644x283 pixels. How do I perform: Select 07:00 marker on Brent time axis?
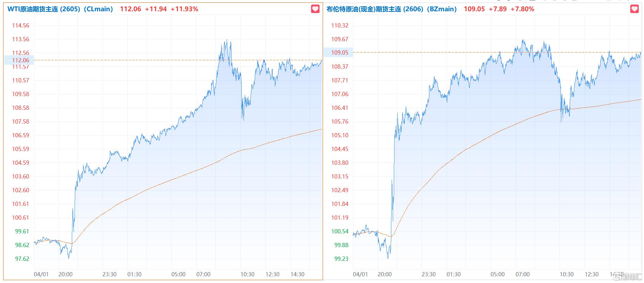point(522,274)
